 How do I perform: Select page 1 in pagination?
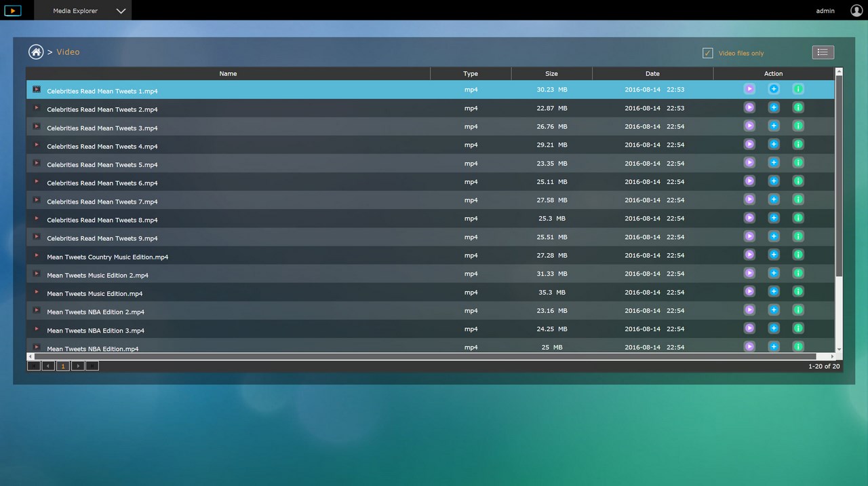[x=63, y=366]
